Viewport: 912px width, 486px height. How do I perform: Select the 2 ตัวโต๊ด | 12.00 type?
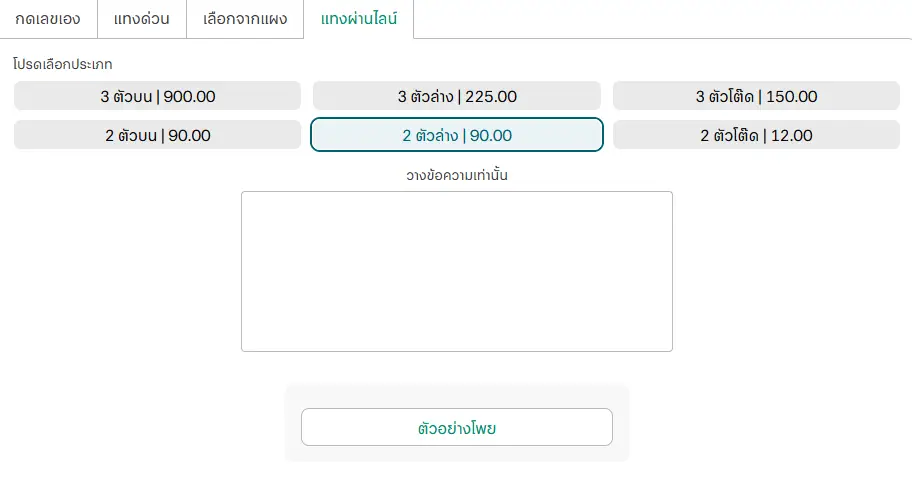coord(756,135)
